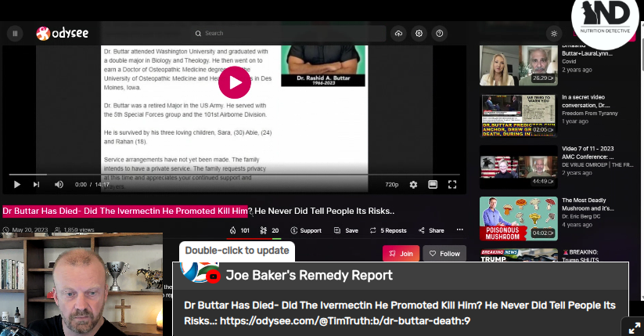644x336 pixels.
Task: Open the upload cloud icon
Action: tap(398, 34)
